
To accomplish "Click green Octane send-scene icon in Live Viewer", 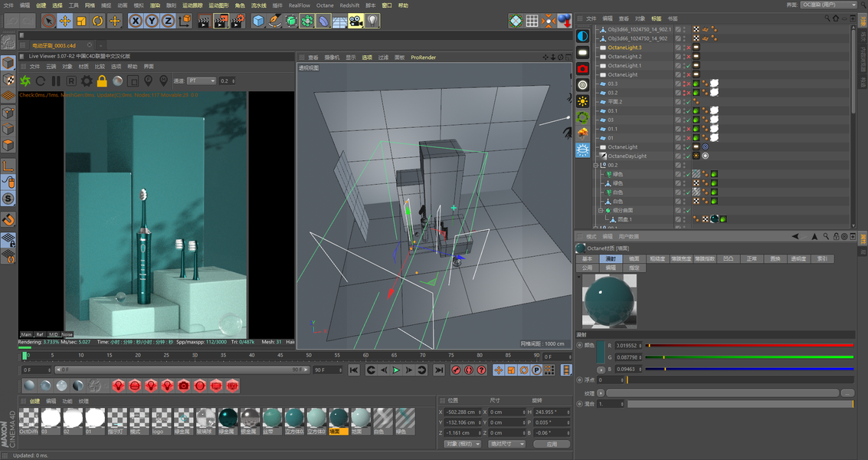I will pyautogui.click(x=25, y=81).
